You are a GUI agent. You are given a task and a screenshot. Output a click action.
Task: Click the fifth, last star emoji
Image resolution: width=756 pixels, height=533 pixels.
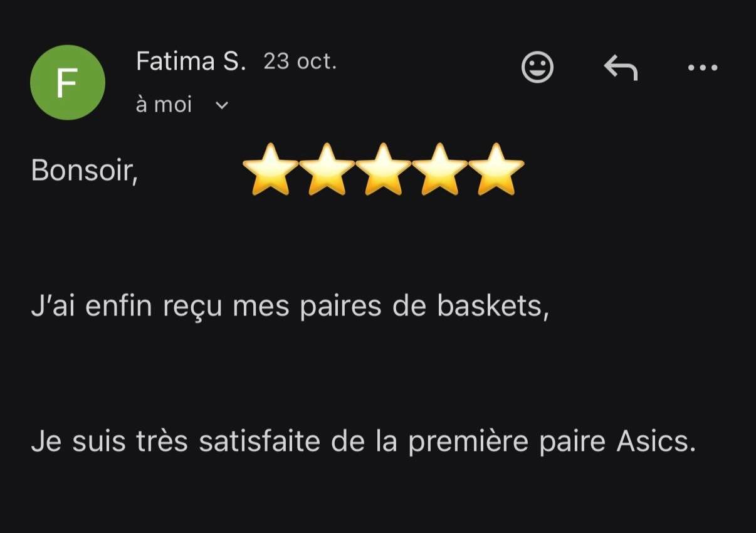tap(496, 169)
